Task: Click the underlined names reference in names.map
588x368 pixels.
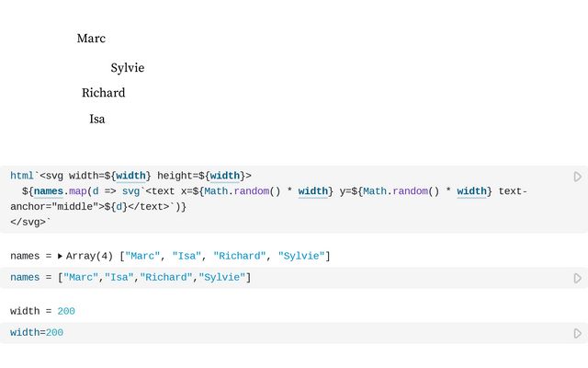Action: coord(49,191)
